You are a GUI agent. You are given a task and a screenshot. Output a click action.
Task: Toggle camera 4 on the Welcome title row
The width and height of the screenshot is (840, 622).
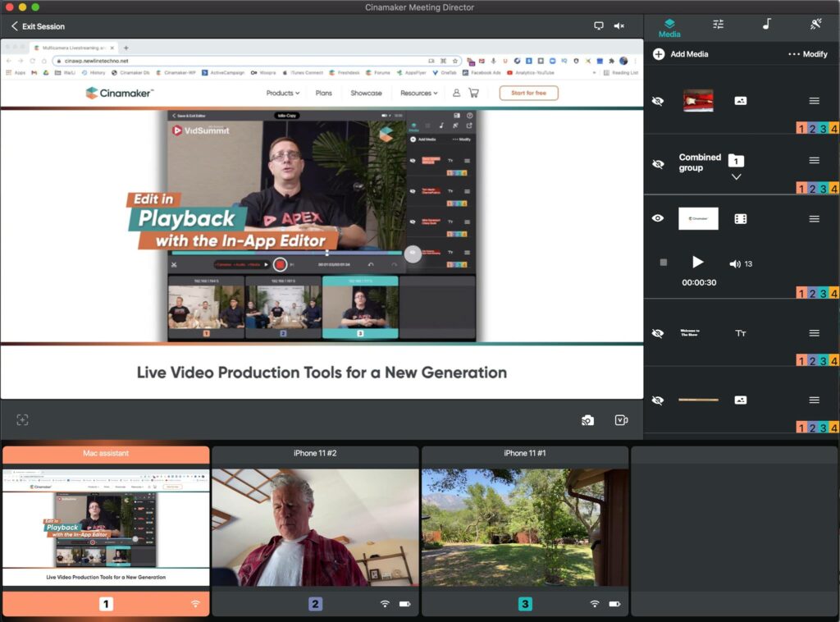[x=834, y=360]
